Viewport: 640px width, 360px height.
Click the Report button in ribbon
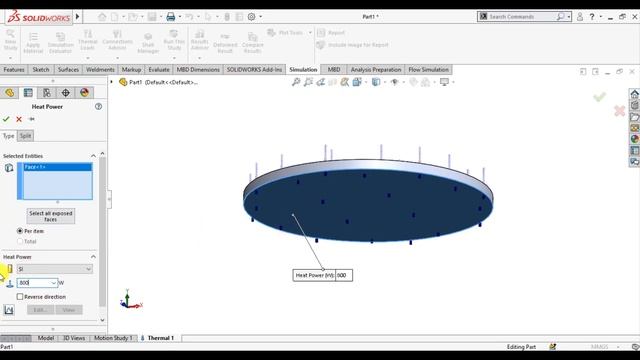click(331, 33)
